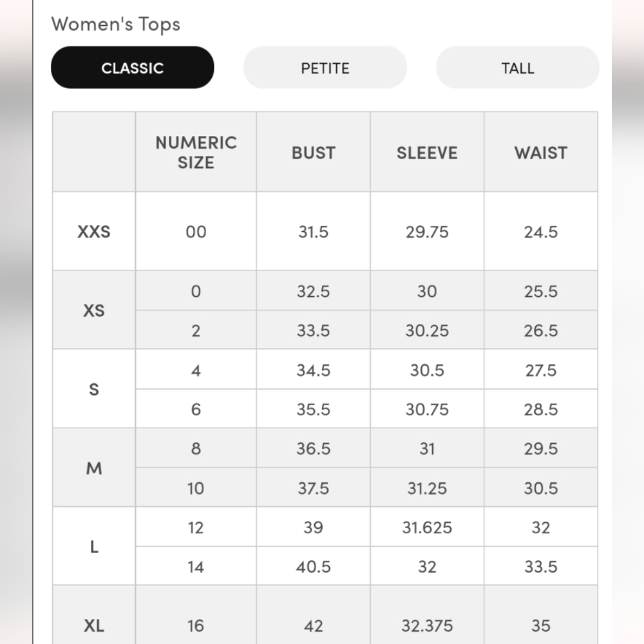Switch to the PETITE size tab
Image resolution: width=644 pixels, height=644 pixels.
click(325, 68)
